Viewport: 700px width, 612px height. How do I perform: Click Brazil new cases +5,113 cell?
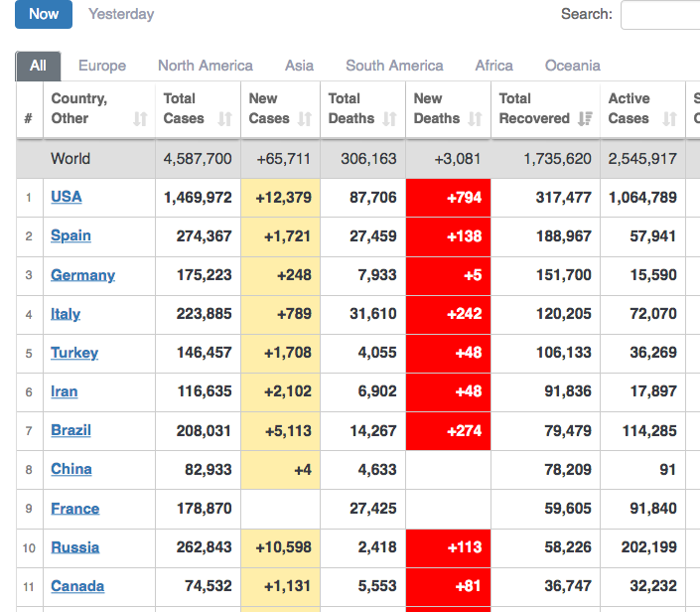click(280, 431)
